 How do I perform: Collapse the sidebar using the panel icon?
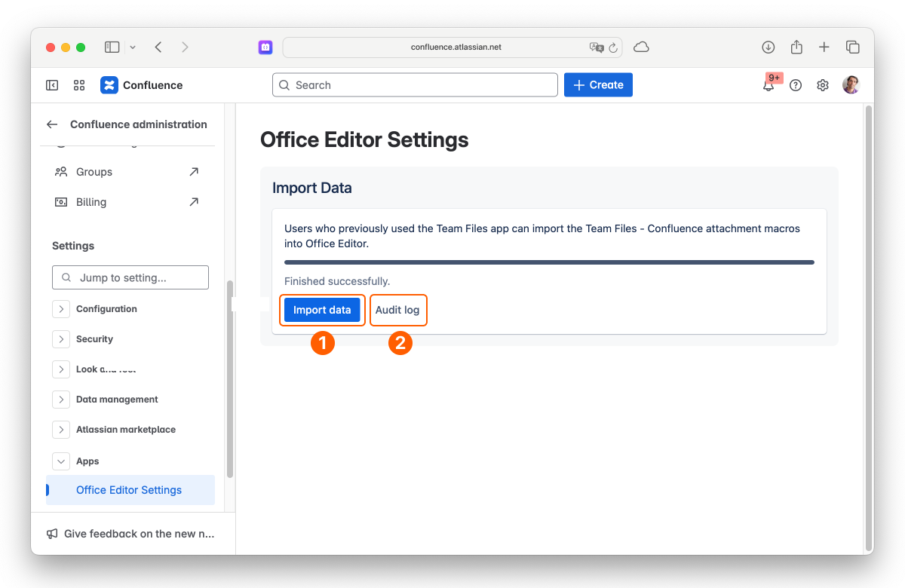pos(52,85)
